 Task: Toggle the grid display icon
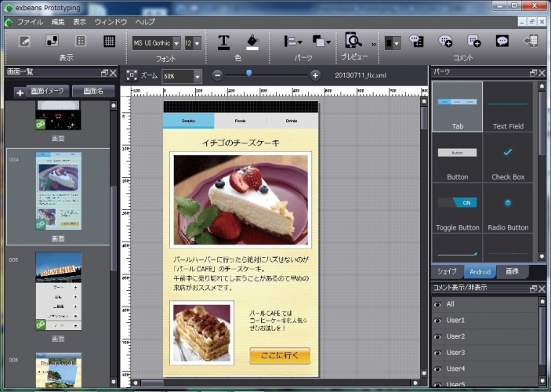coord(109,41)
